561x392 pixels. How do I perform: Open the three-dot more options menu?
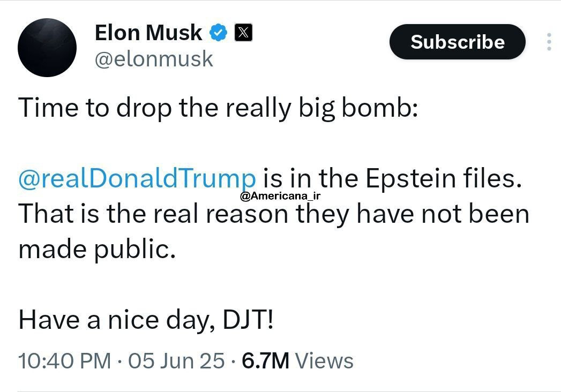click(x=549, y=42)
